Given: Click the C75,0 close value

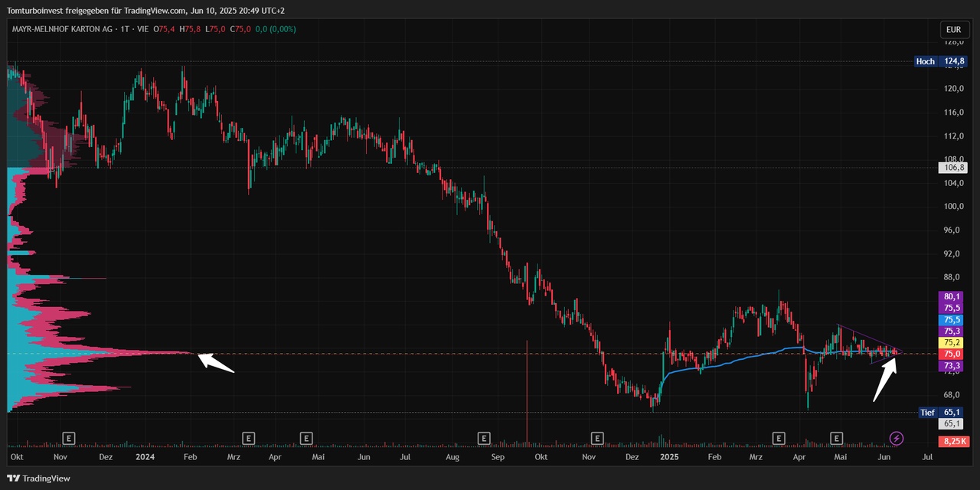Looking at the screenshot, I should pyautogui.click(x=240, y=29).
